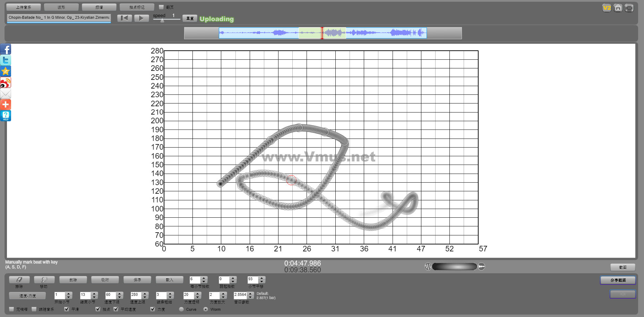Viewport: 644px width, 317px height.
Task: Click the 分享截图 share screenshot button
Action: tap(618, 280)
